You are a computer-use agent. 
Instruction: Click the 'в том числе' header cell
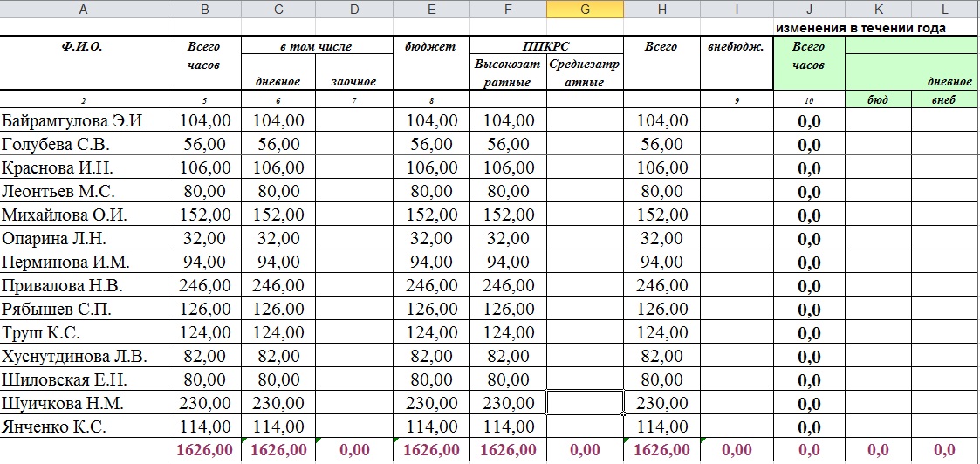click(317, 45)
